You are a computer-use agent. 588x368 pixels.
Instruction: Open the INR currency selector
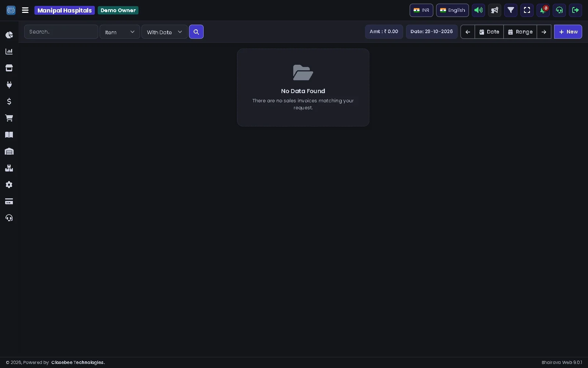[x=422, y=10]
